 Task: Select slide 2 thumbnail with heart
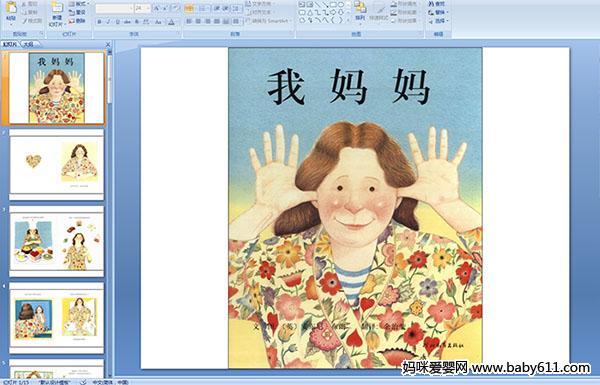pos(57,164)
